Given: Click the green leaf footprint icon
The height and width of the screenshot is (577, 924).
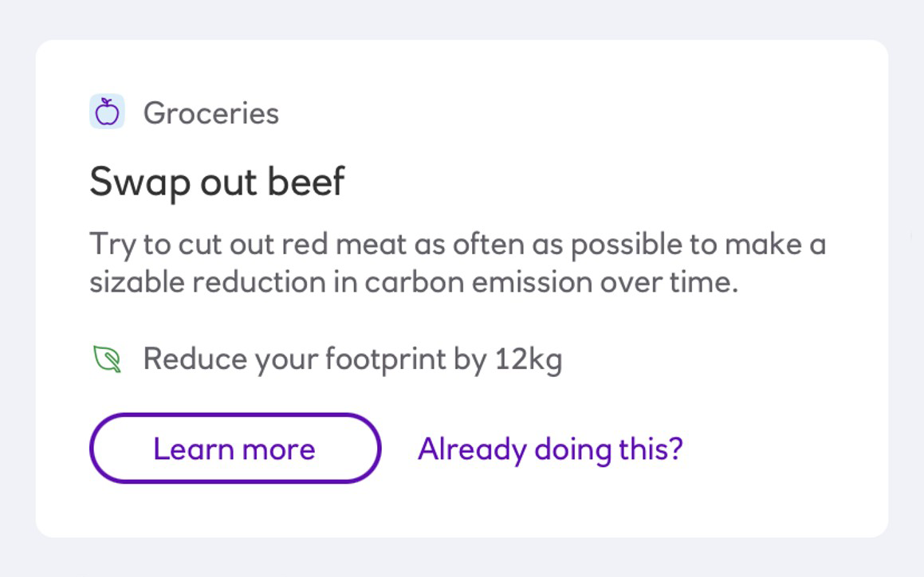Looking at the screenshot, I should coord(108,359).
